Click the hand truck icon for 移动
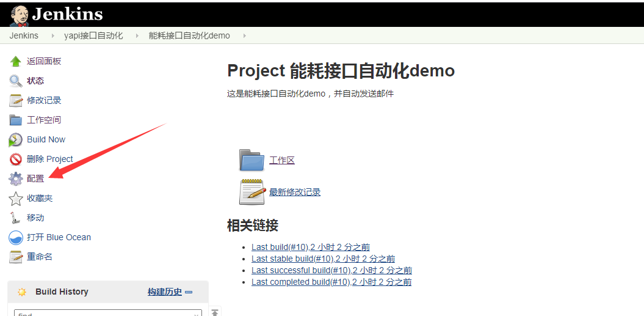This screenshot has width=644, height=316. (x=16, y=218)
